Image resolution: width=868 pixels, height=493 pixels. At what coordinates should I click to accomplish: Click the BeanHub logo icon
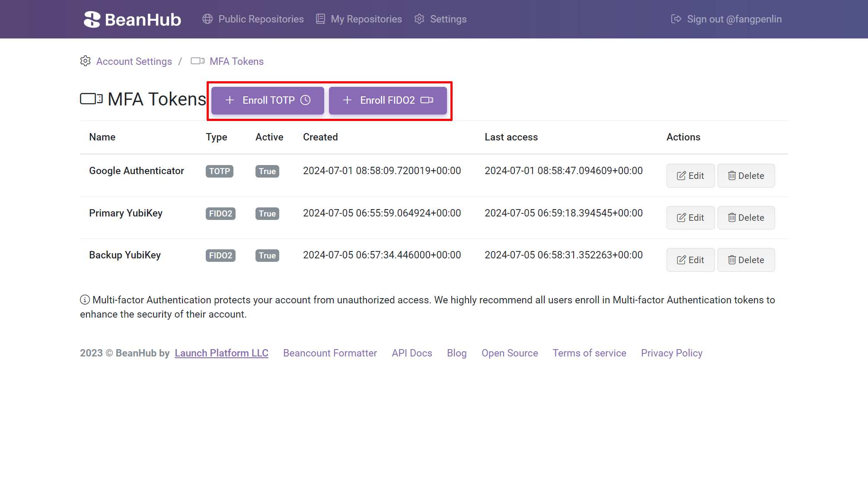(91, 19)
